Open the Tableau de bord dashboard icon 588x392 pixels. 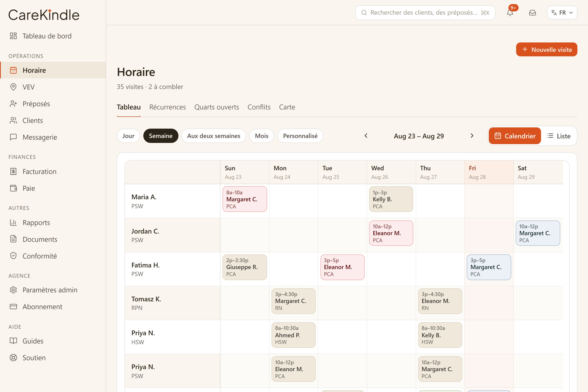tap(13, 36)
